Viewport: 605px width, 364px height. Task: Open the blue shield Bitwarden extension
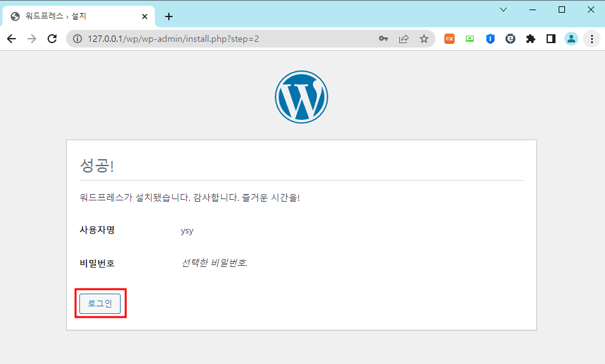490,39
